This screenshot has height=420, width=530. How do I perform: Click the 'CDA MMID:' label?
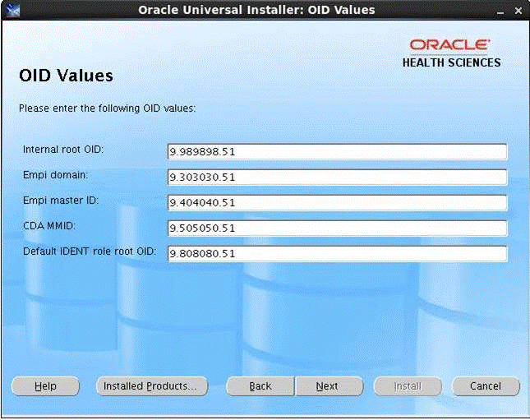coord(49,226)
